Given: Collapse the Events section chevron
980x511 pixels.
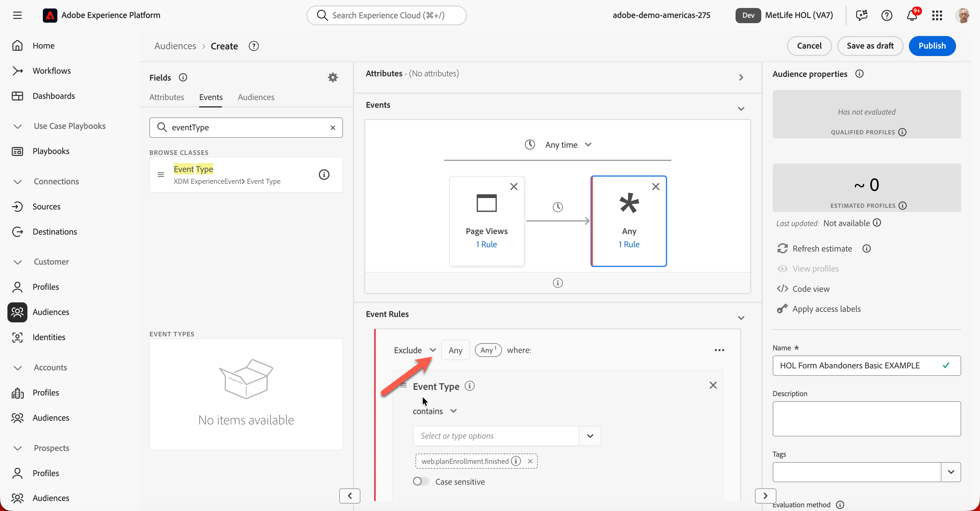Looking at the screenshot, I should tap(741, 109).
